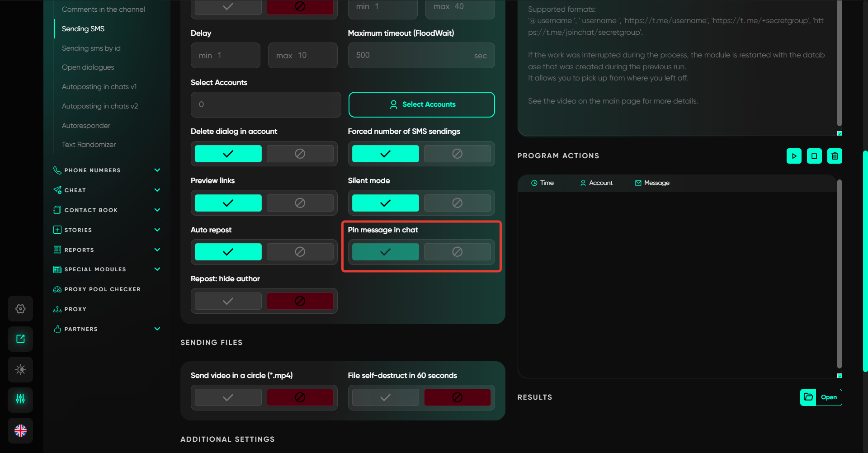
Task: Click the trash icon to clear program actions
Action: [x=835, y=156]
